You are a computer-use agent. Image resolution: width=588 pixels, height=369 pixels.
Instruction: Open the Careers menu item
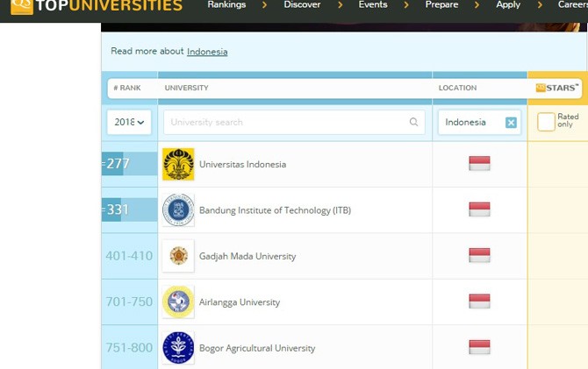[x=572, y=5]
